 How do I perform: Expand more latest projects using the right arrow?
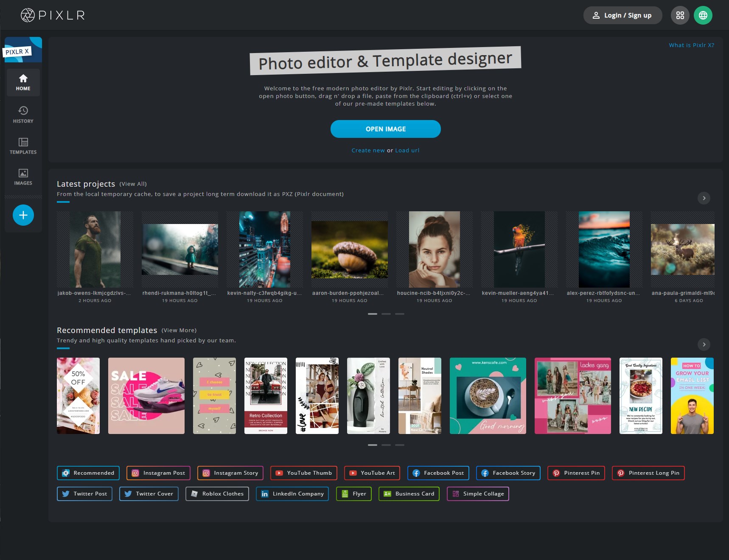pos(704,198)
